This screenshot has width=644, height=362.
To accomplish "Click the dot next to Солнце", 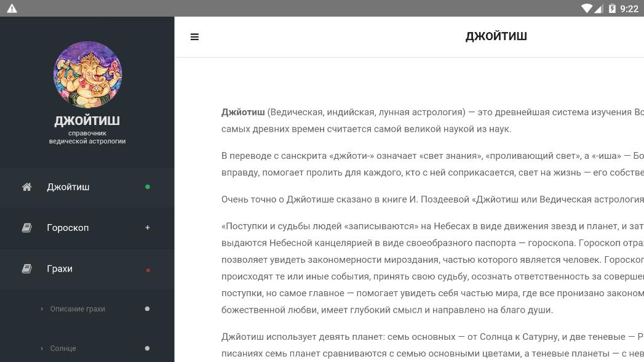I will tap(147, 348).
